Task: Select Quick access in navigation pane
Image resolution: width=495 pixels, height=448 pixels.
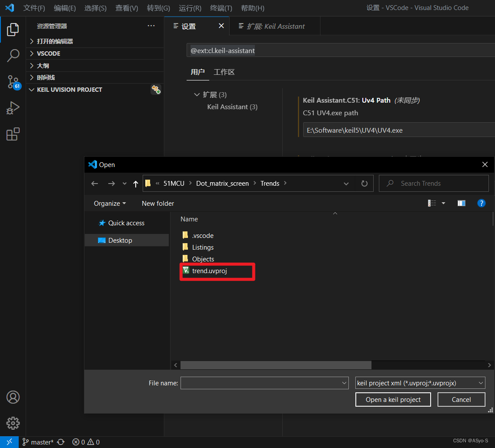Action: 126,223
